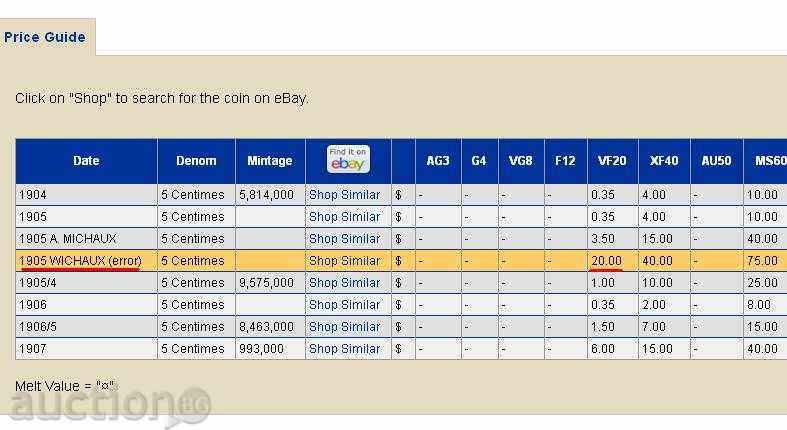Click the AG3 grade column header
The height and width of the screenshot is (430, 787).
point(438,161)
